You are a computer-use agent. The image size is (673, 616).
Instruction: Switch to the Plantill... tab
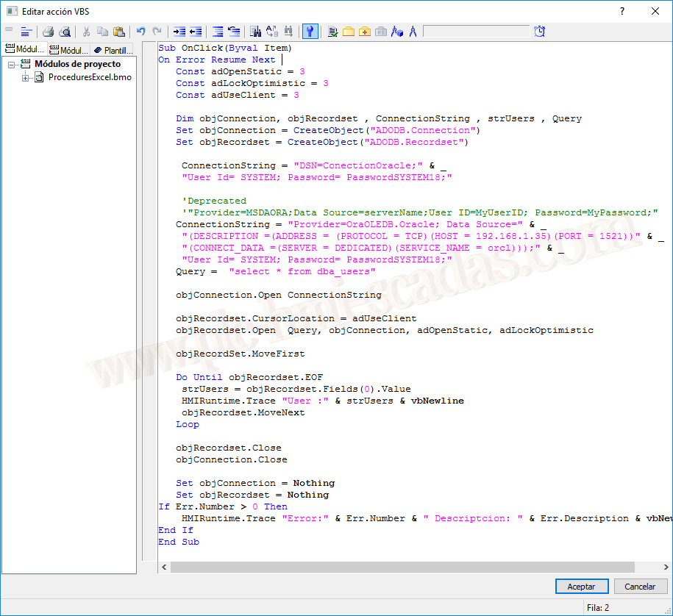point(113,50)
